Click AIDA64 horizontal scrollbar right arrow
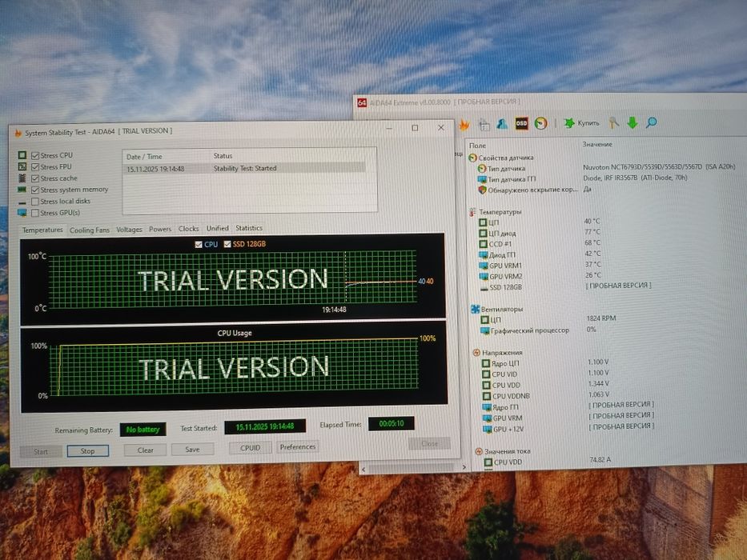This screenshot has height=560, width=747. [x=464, y=467]
